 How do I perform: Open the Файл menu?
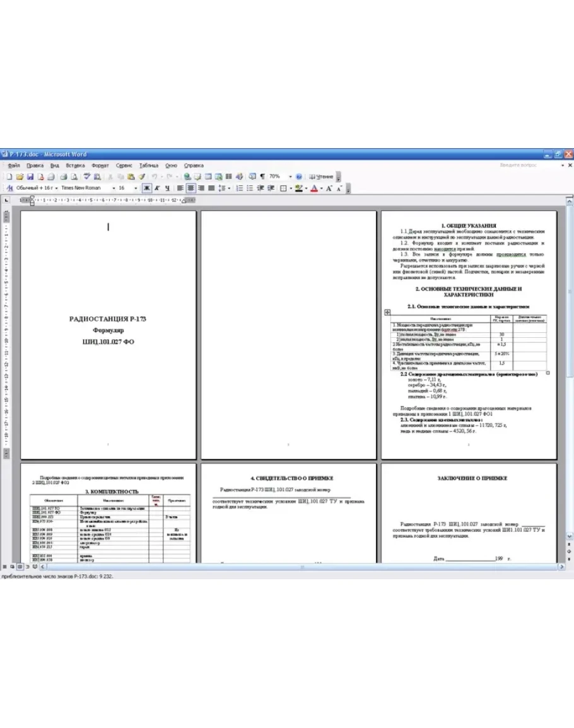(x=14, y=165)
